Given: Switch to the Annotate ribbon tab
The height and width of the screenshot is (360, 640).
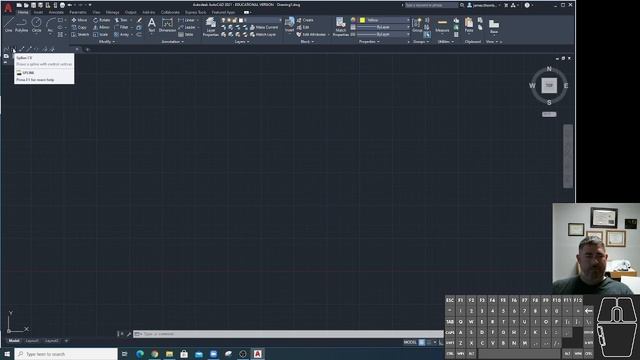Looking at the screenshot, I should (56, 12).
